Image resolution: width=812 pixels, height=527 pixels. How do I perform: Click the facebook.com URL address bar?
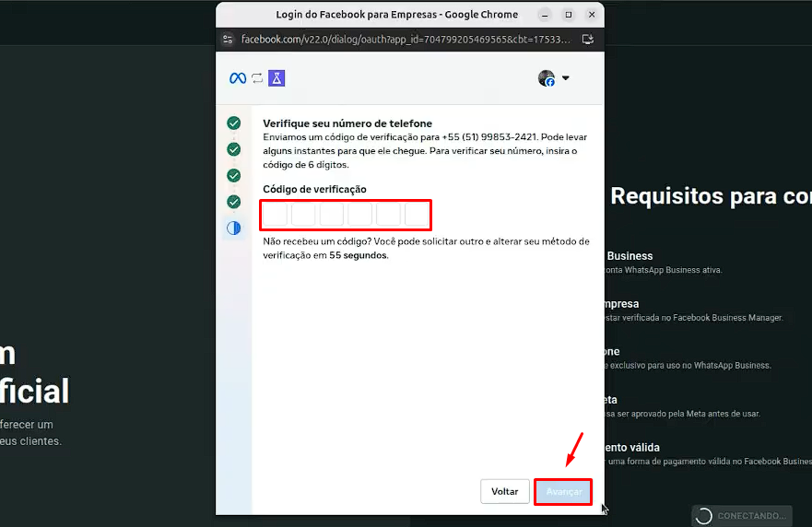406,40
